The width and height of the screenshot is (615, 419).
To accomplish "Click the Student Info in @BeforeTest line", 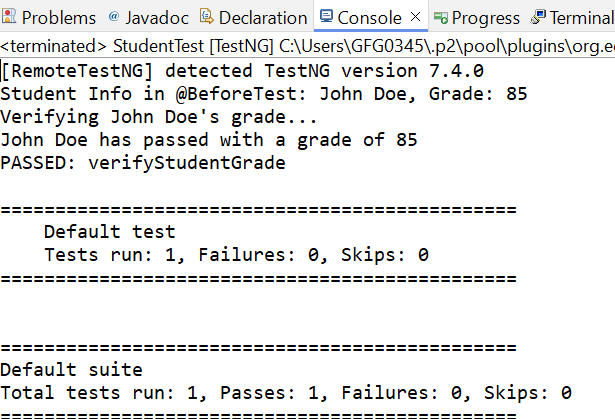I will [264, 93].
